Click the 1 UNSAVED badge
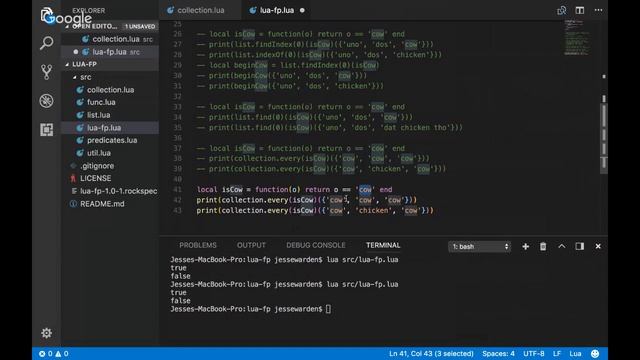This screenshot has height=360, width=640. coord(140,27)
